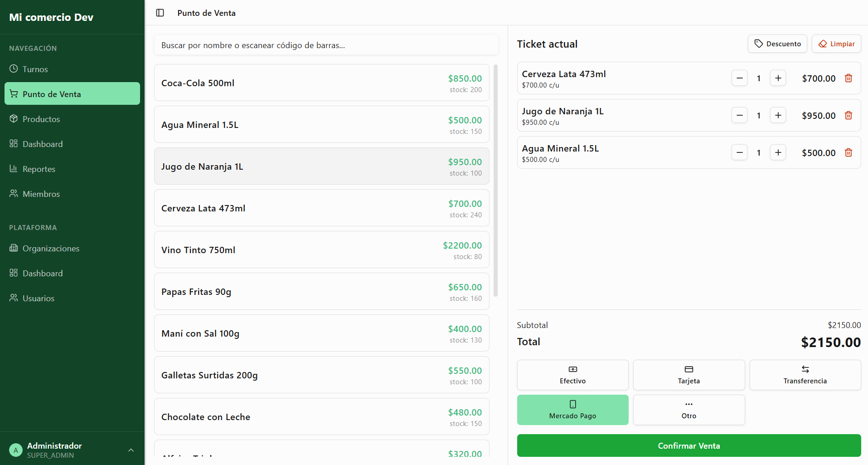Open Reportes section
Viewport: 868px width, 465px height.
coord(72,169)
